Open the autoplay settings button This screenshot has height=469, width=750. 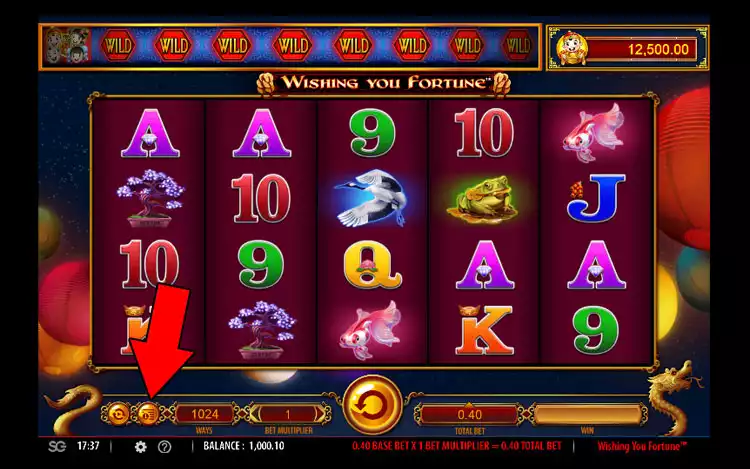(118, 414)
